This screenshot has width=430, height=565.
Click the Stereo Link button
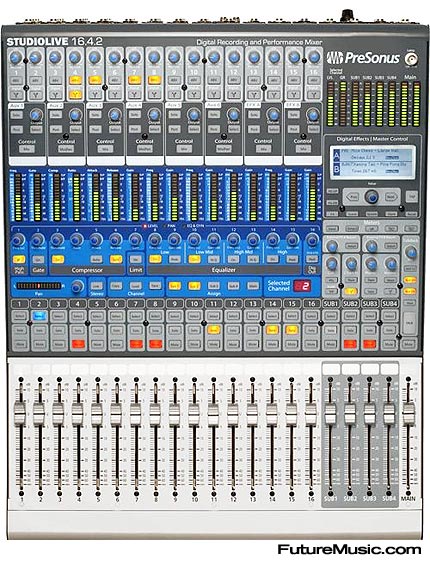(96, 286)
